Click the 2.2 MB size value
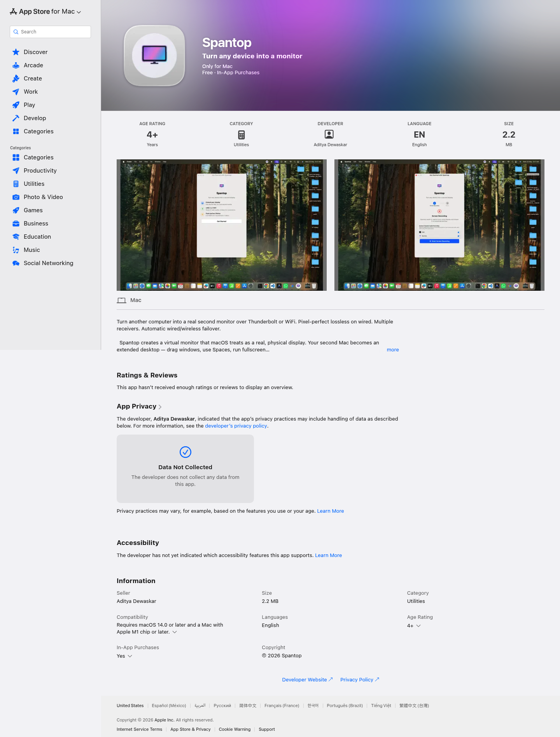The image size is (560, 737). (x=270, y=601)
